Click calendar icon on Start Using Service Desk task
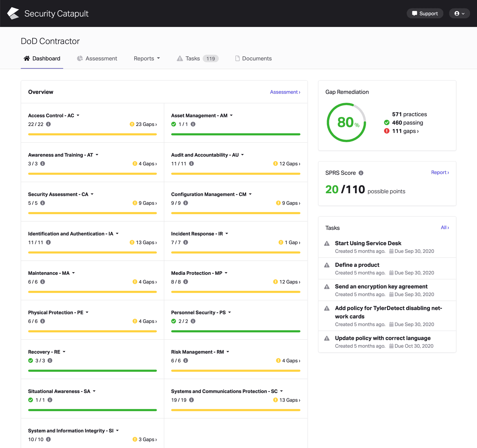Viewport: 477px width, 448px height. tap(391, 251)
